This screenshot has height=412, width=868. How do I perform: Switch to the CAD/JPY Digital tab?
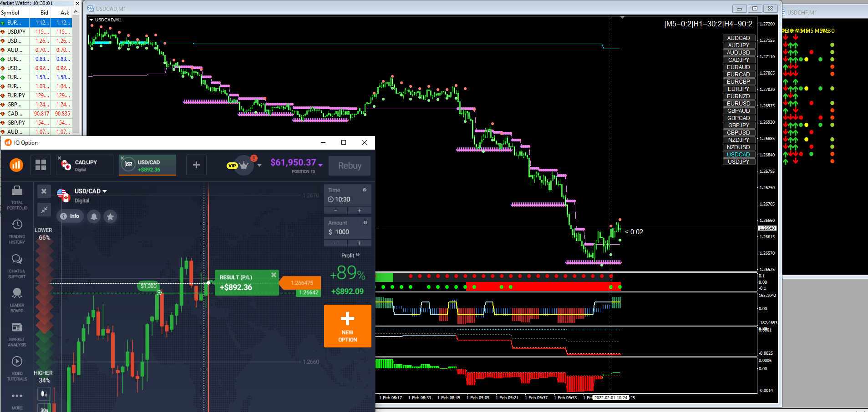coord(85,165)
